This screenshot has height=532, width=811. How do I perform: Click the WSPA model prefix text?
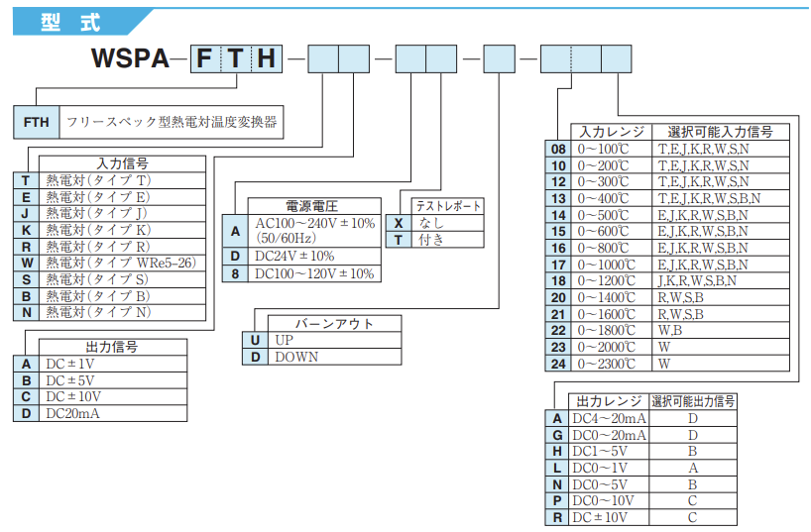130,57
